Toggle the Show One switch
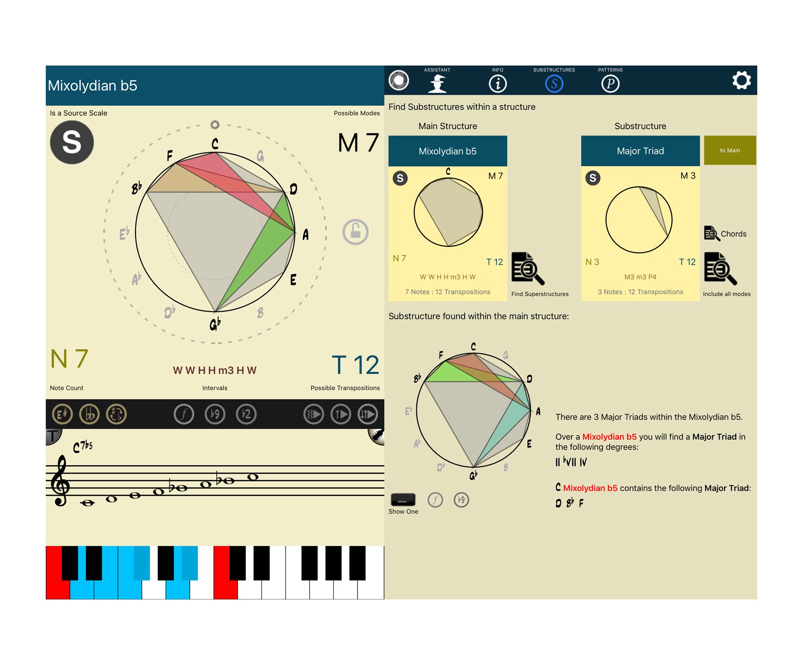 [403, 499]
